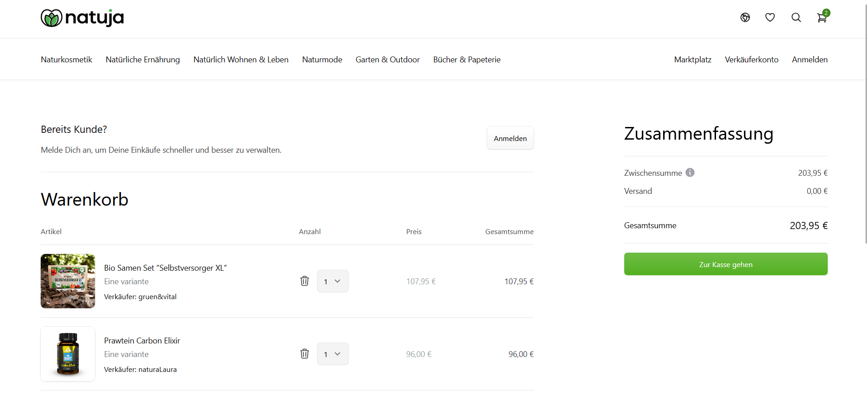Remove Prawtein Carbon Elixir with trash icon
The height and width of the screenshot is (404, 868).
pyautogui.click(x=305, y=354)
